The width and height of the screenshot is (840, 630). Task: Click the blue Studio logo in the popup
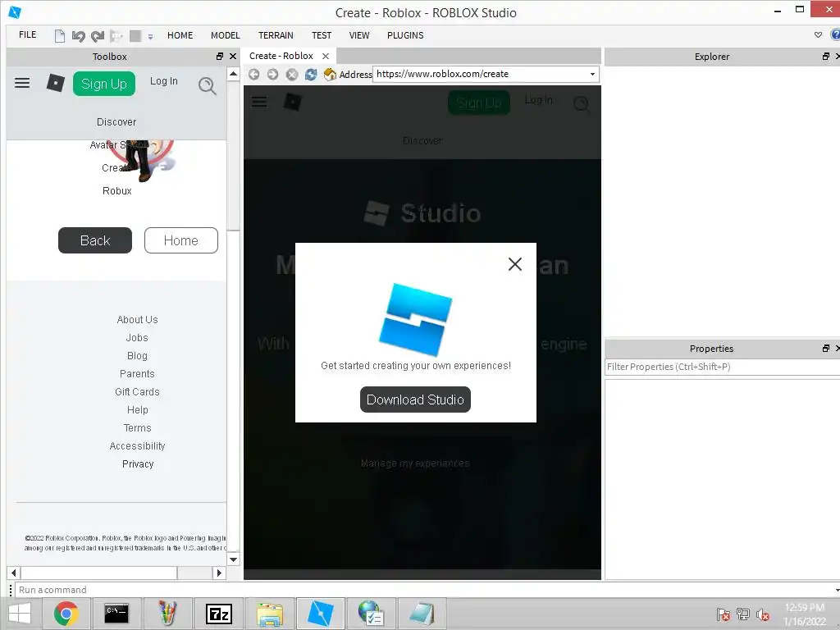coord(416,319)
